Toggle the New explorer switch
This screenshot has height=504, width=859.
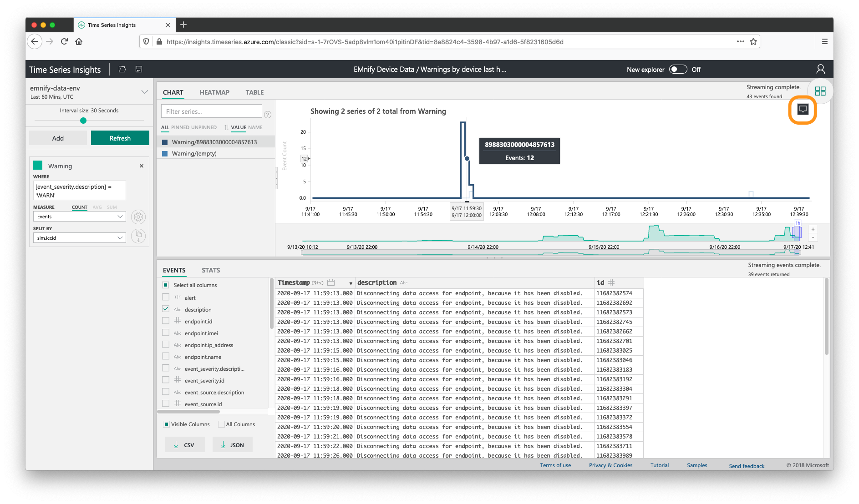click(678, 69)
